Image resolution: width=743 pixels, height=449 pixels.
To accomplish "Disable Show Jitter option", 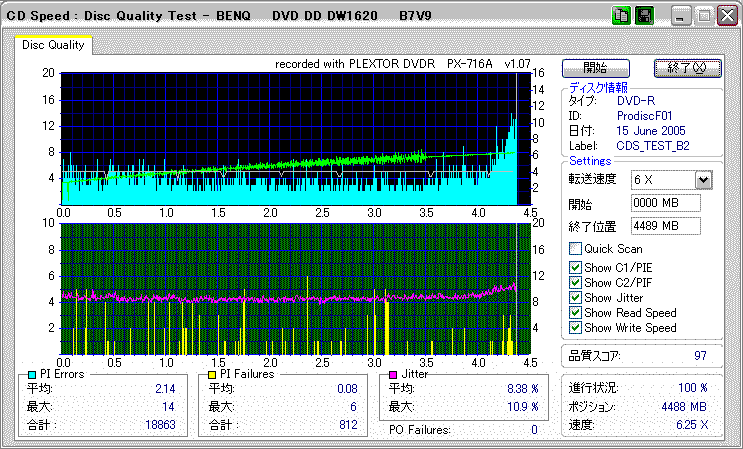I will [575, 298].
